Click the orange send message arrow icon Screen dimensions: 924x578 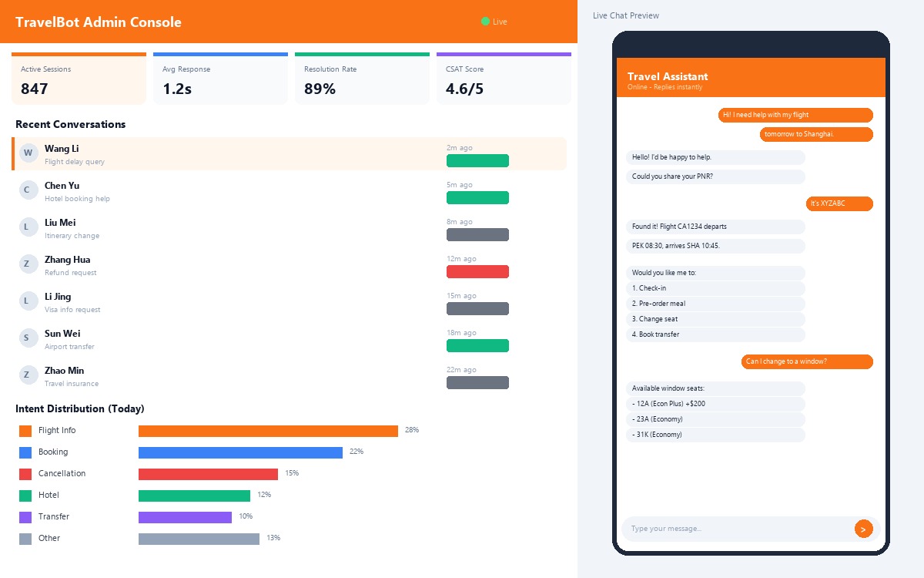(863, 529)
